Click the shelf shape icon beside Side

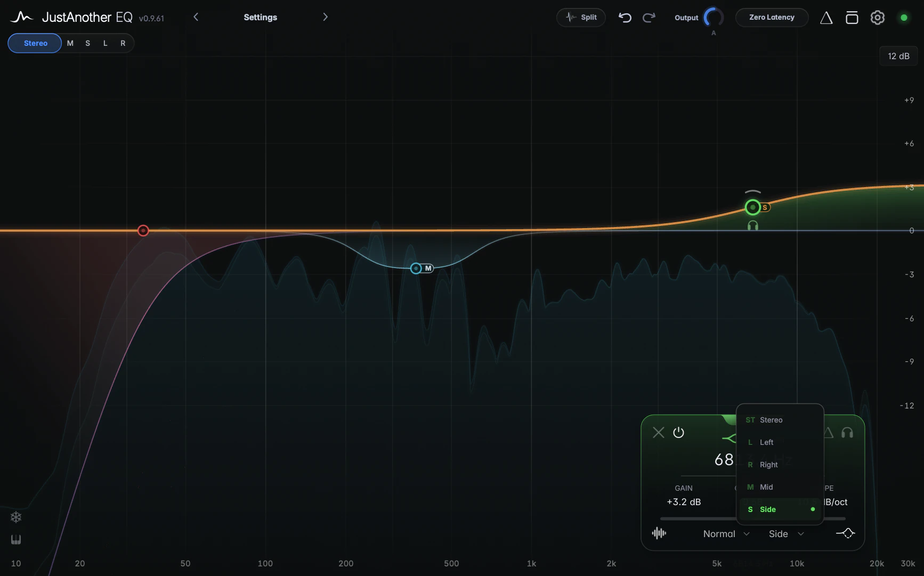coord(845,533)
